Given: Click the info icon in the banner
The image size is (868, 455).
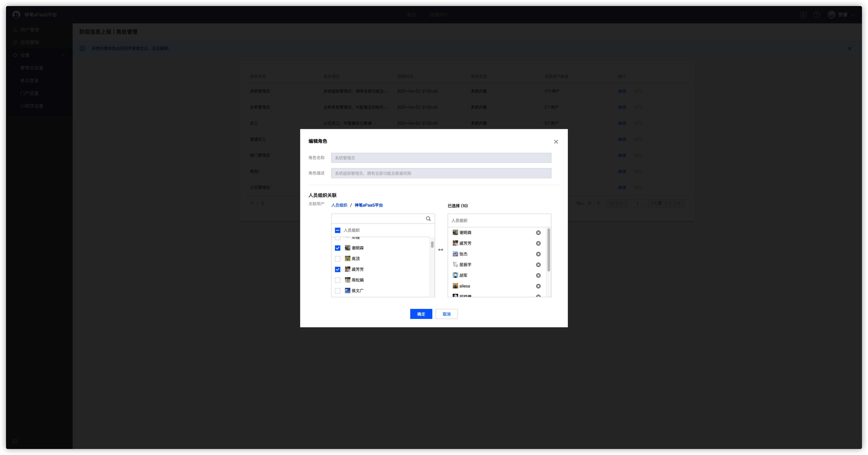Looking at the screenshot, I should click(x=82, y=48).
